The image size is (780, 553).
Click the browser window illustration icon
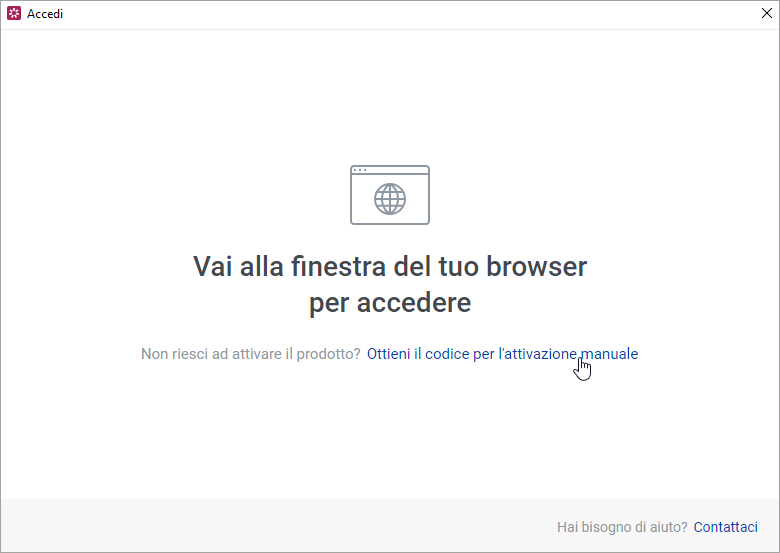tap(389, 195)
